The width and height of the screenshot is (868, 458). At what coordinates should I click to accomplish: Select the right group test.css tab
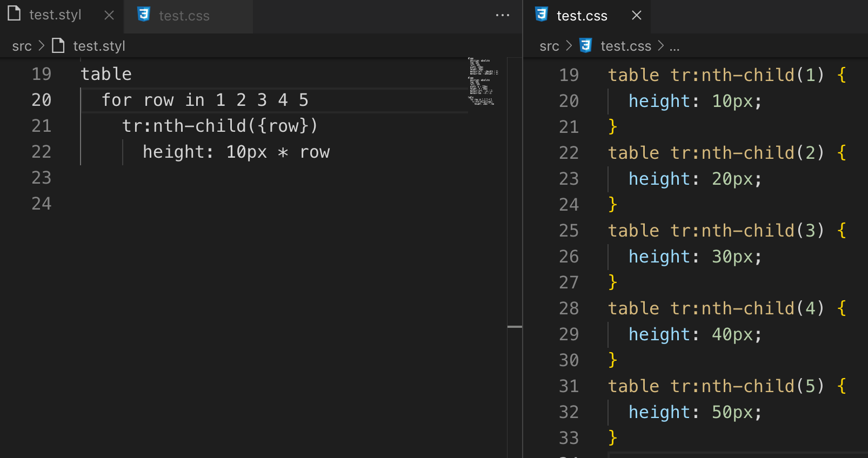[x=582, y=16]
